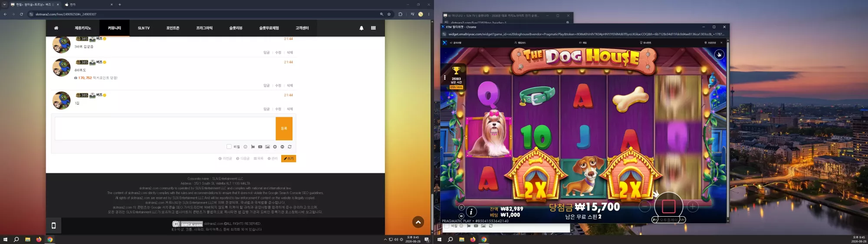Focus the slotnara2.com address bar

(204, 14)
